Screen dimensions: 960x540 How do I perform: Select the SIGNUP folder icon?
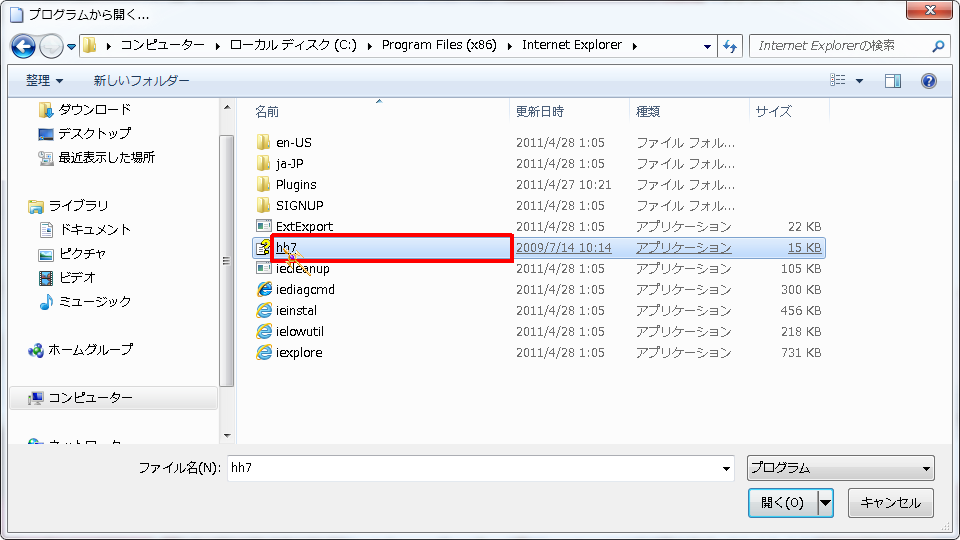click(x=263, y=206)
